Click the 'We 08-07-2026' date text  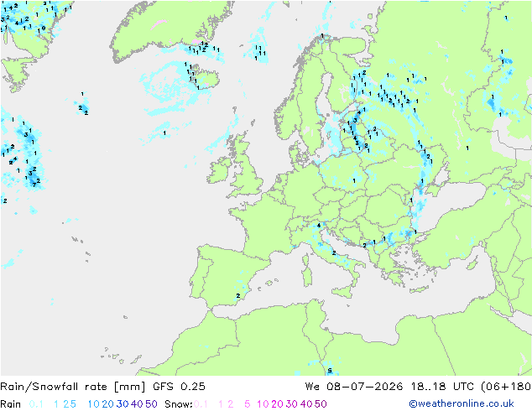tap(354, 387)
